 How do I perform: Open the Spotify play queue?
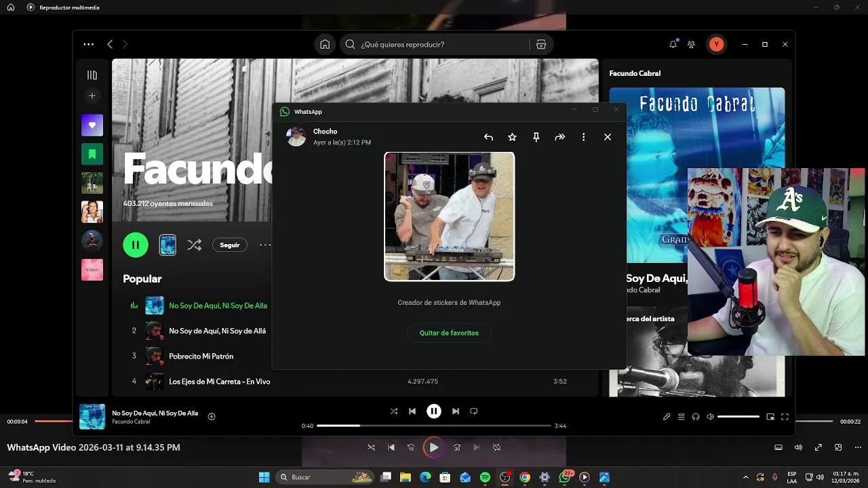point(681,417)
